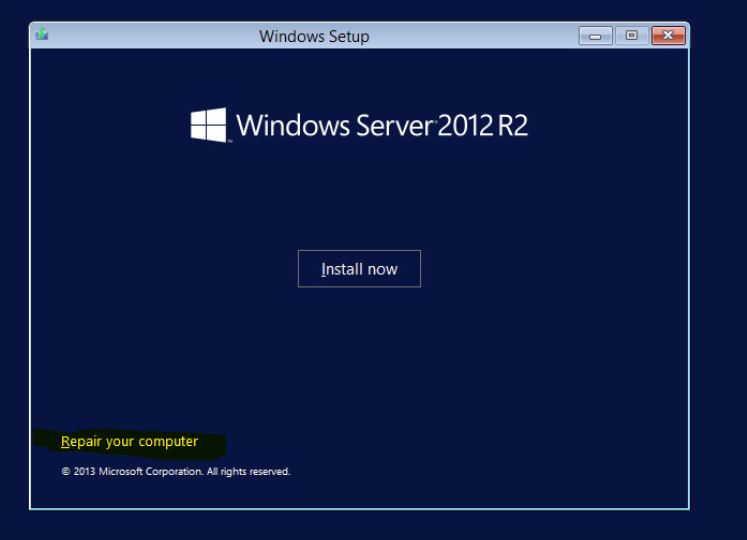747x540 pixels.
Task: Open the Repair your computer link
Action: (x=129, y=441)
